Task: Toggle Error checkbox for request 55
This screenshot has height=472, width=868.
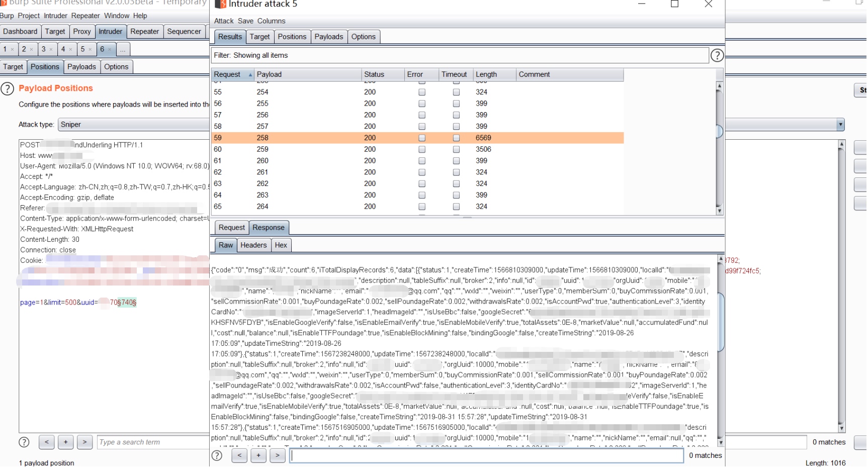Action: click(422, 92)
